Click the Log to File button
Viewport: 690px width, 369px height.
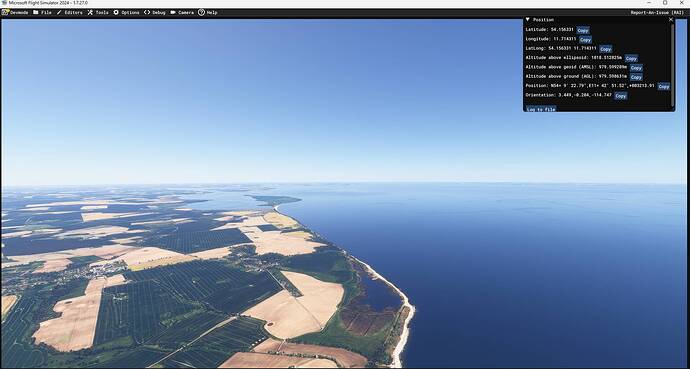tap(541, 109)
